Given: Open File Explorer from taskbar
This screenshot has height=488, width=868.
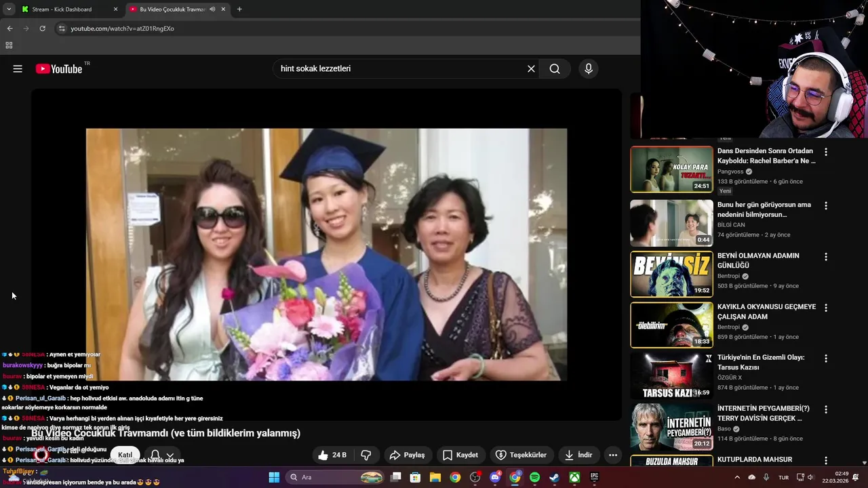Looking at the screenshot, I should [435, 478].
